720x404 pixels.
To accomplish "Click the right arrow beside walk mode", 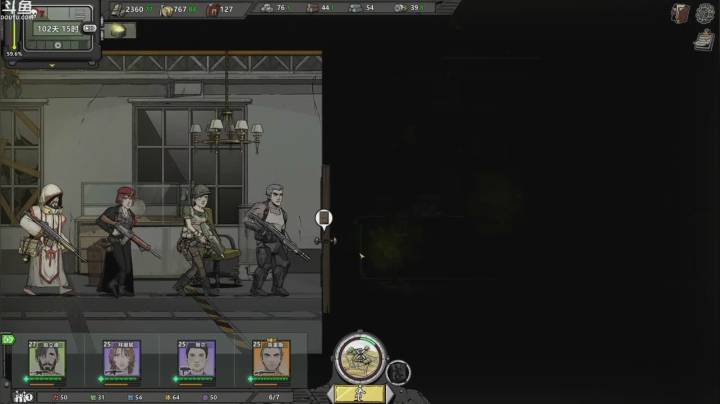I will click(x=389, y=394).
